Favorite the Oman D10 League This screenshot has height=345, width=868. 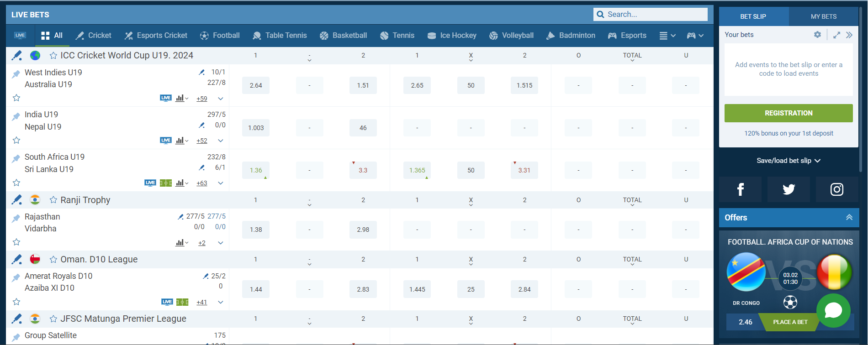(53, 259)
